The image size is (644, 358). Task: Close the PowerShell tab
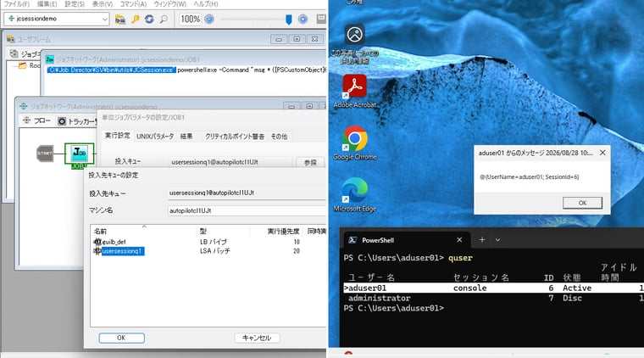point(459,240)
